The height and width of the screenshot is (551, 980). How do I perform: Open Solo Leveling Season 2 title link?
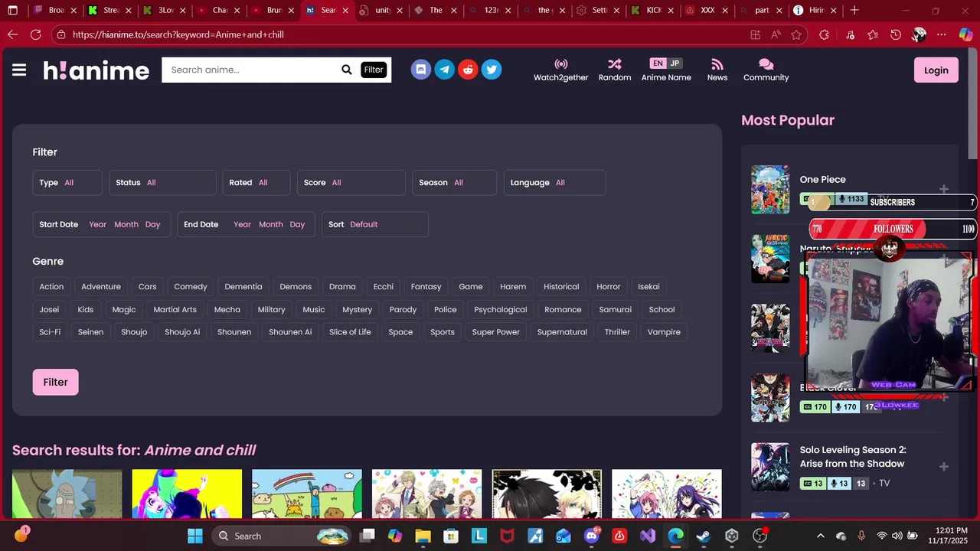pyautogui.click(x=853, y=457)
